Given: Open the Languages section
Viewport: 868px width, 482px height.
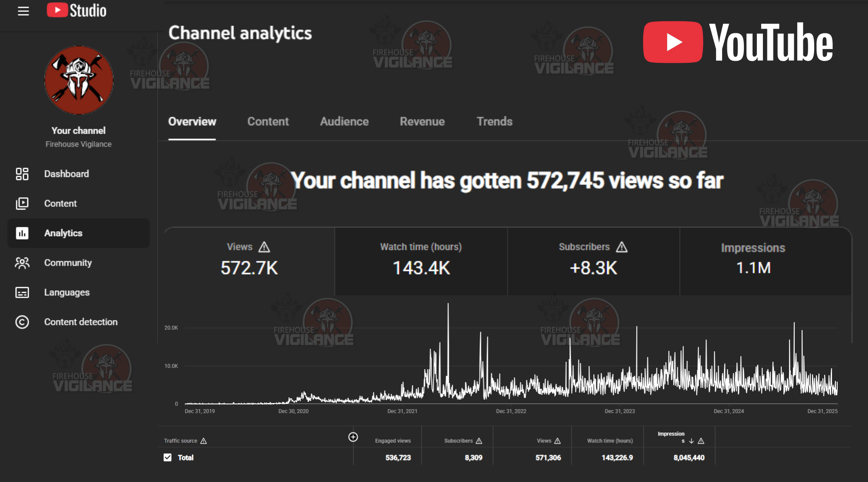Looking at the screenshot, I should (x=66, y=292).
